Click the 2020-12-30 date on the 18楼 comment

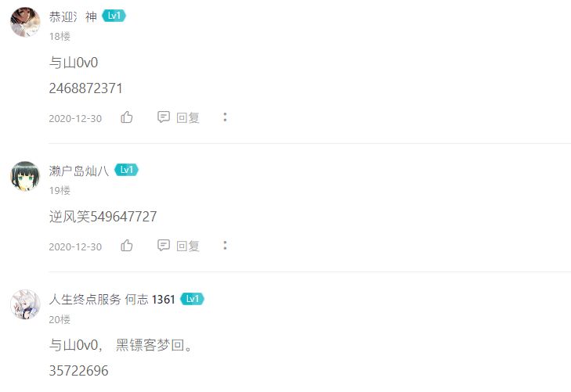[75, 119]
